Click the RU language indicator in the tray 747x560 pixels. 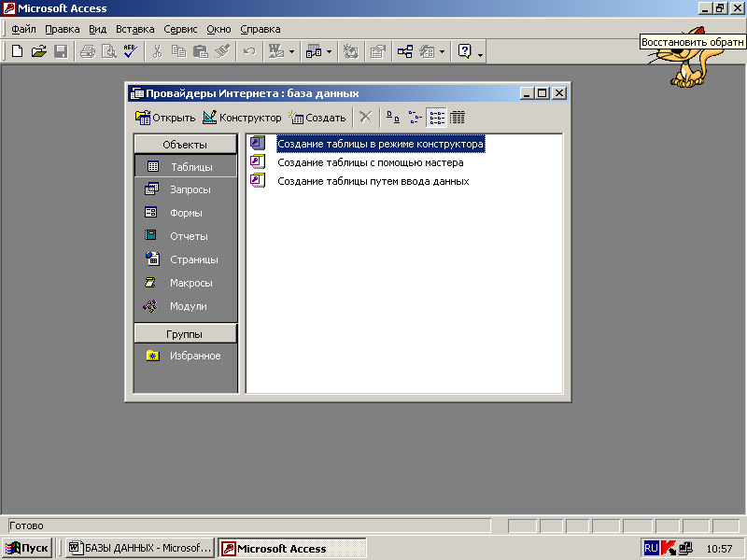coord(651,548)
